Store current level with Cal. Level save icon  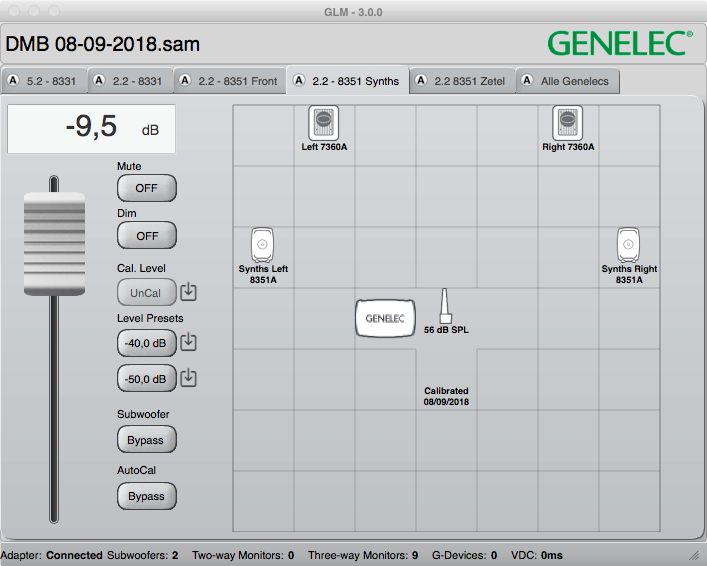coord(188,292)
